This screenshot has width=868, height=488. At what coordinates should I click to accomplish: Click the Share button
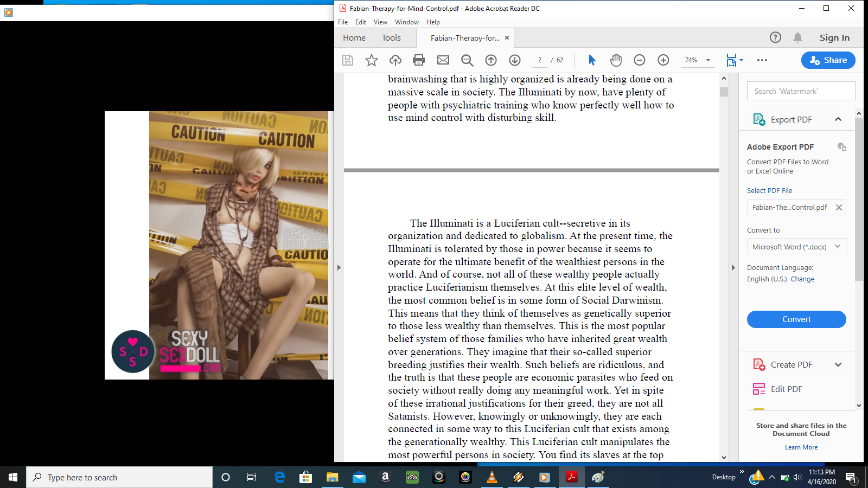coord(828,60)
